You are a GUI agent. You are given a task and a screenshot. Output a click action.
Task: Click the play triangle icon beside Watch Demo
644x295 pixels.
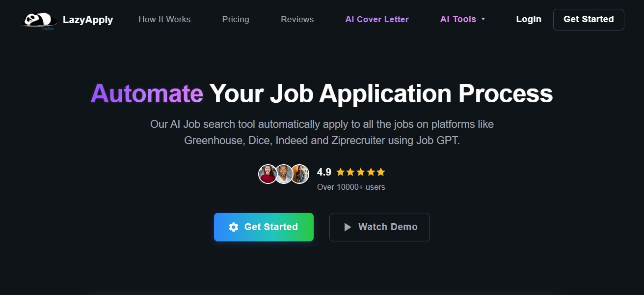click(x=348, y=227)
